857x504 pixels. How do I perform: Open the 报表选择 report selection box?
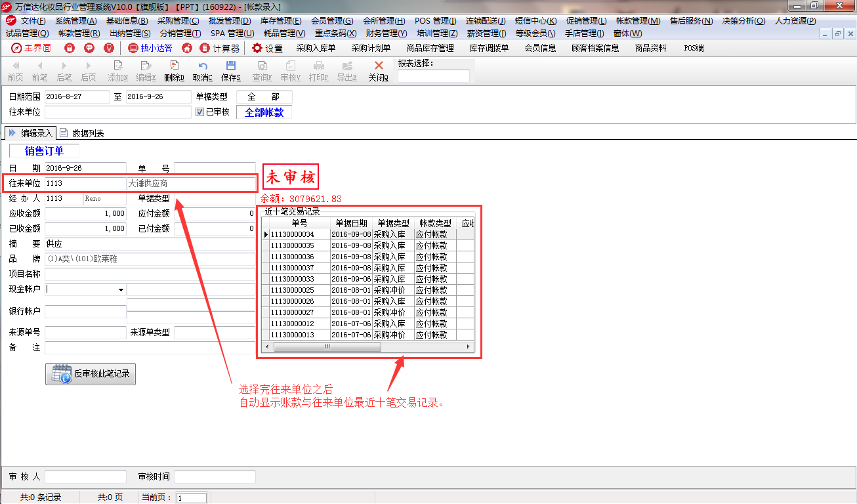point(434,76)
